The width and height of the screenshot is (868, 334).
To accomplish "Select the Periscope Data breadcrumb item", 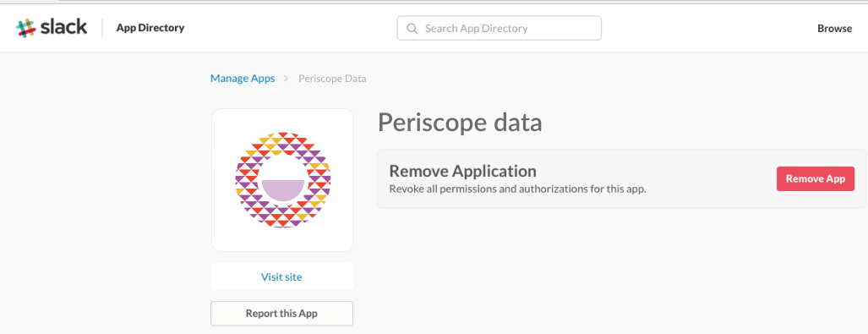I will (332, 79).
